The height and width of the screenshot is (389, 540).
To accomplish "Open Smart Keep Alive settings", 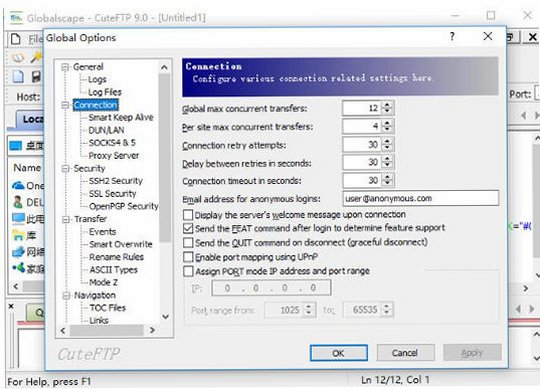I will click(x=121, y=117).
